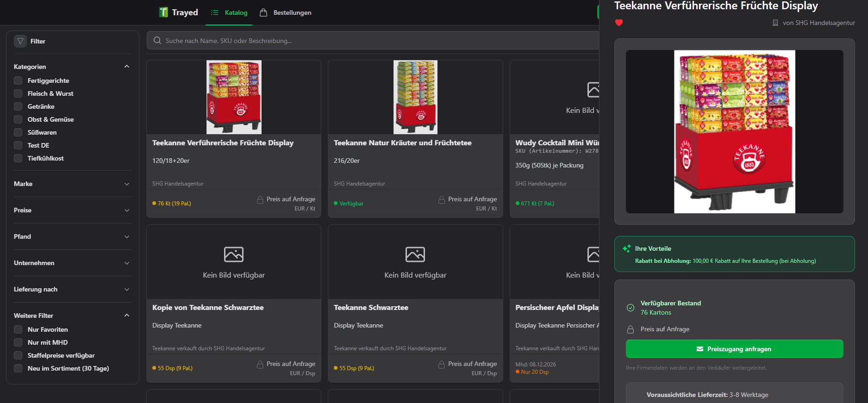Screen dimensions: 868x403
Task: Enable the Nur Favoriten filter
Action: pyautogui.click(x=18, y=329)
